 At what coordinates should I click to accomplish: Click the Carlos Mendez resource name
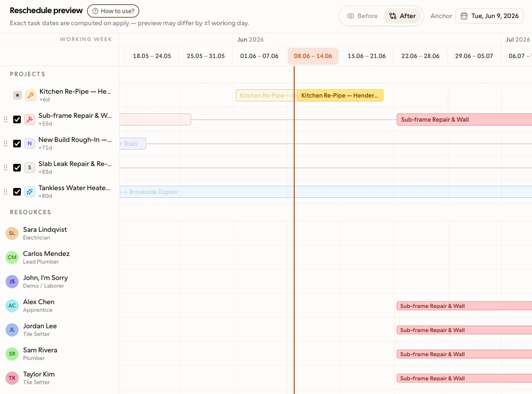click(46, 254)
